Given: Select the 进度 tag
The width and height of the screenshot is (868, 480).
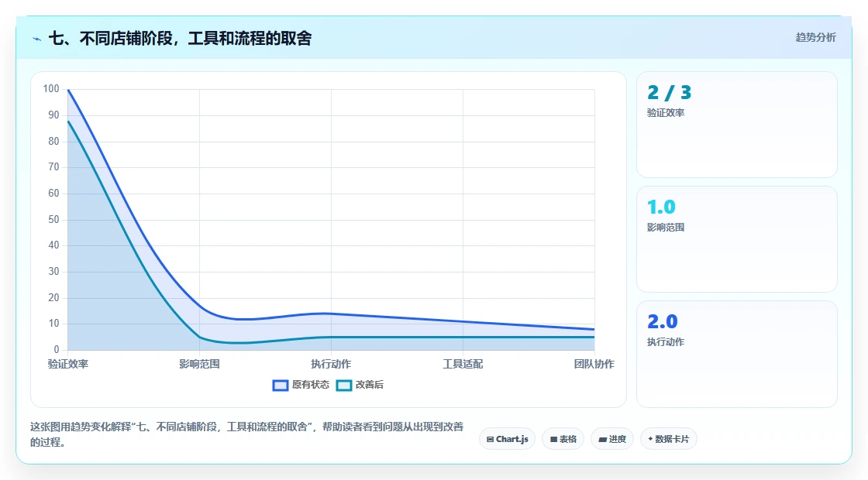Looking at the screenshot, I should (x=612, y=439).
